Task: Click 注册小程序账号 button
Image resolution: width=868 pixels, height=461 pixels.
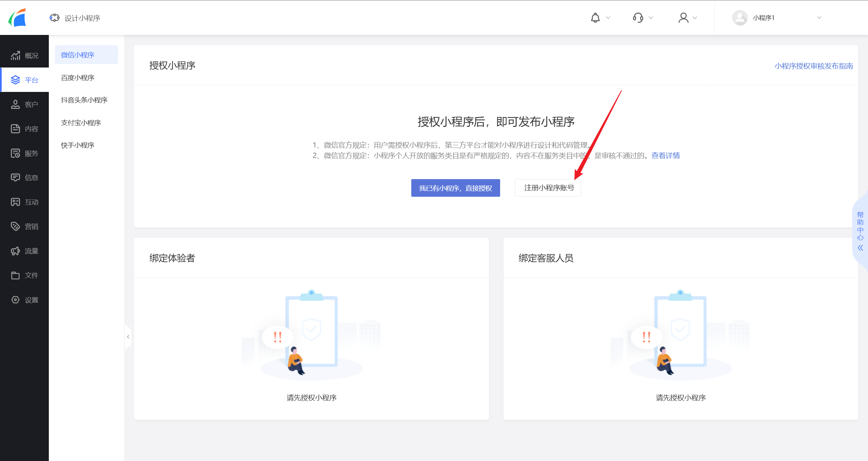Action: (x=548, y=188)
